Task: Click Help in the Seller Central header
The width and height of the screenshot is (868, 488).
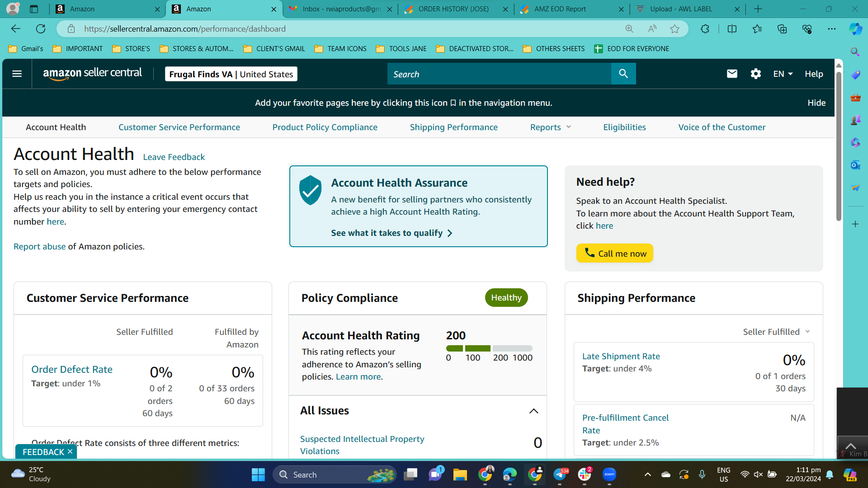Action: (x=814, y=74)
